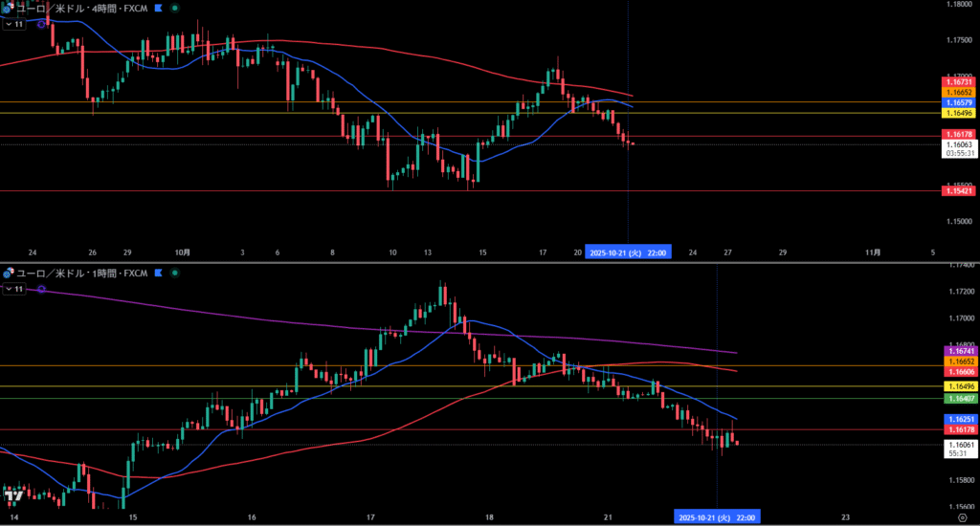The width and height of the screenshot is (980, 526).
Task: Click the EUR/USD flag icon on the 4-hour chart
Action: pos(8,8)
